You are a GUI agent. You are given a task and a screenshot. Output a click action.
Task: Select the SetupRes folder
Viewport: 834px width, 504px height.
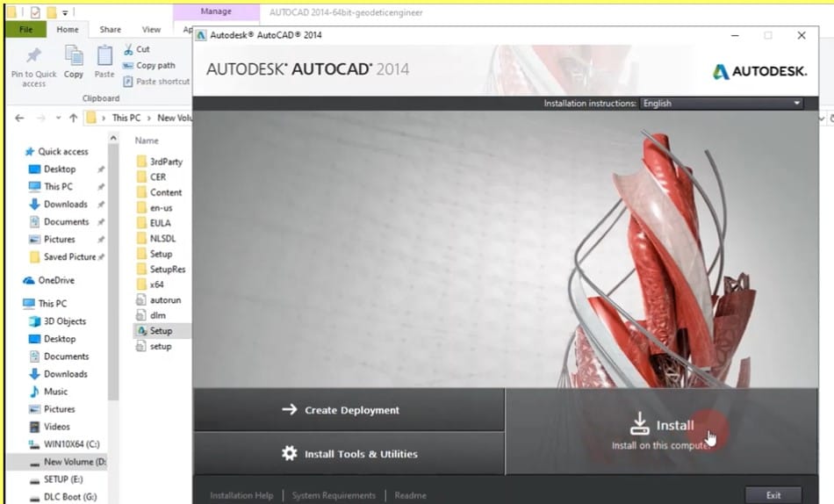167,270
